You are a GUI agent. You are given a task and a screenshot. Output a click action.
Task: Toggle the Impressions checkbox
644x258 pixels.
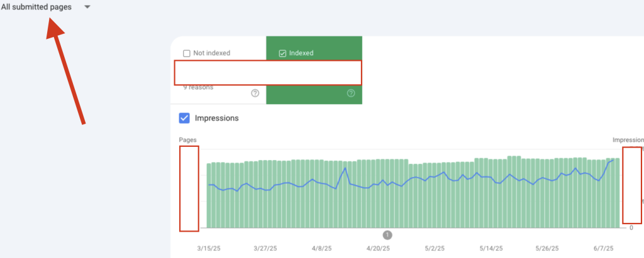click(184, 118)
